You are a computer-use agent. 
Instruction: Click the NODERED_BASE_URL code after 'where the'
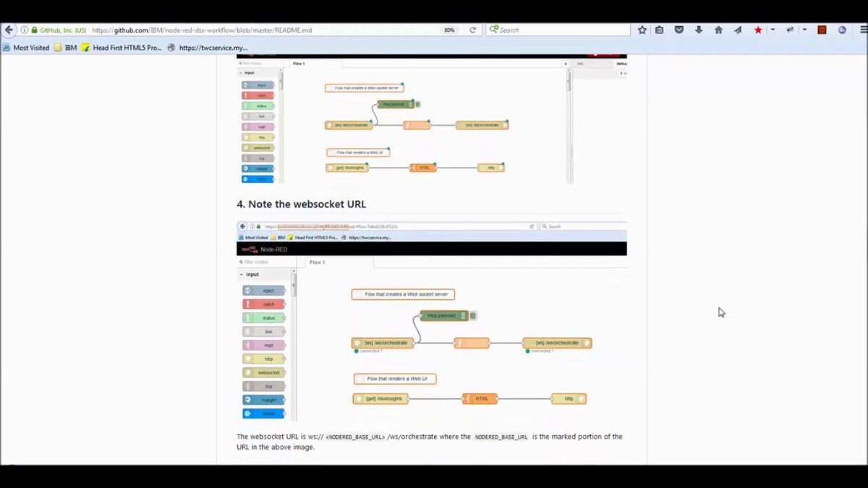(x=501, y=437)
